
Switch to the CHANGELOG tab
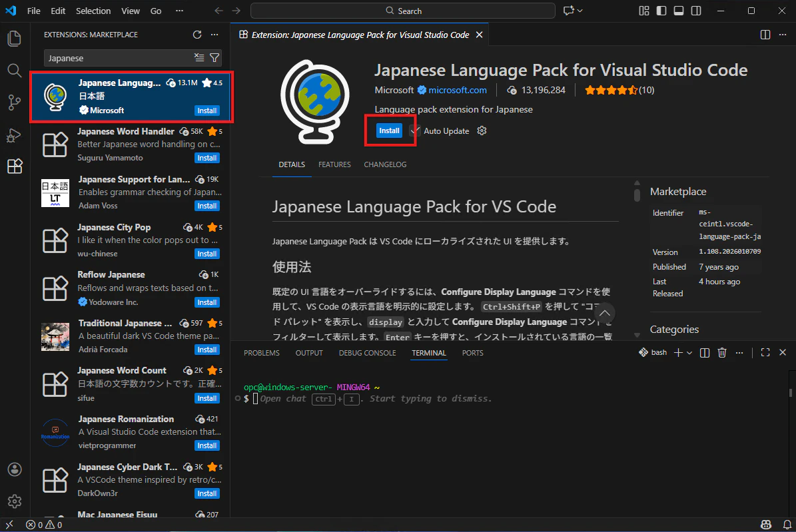(x=385, y=164)
